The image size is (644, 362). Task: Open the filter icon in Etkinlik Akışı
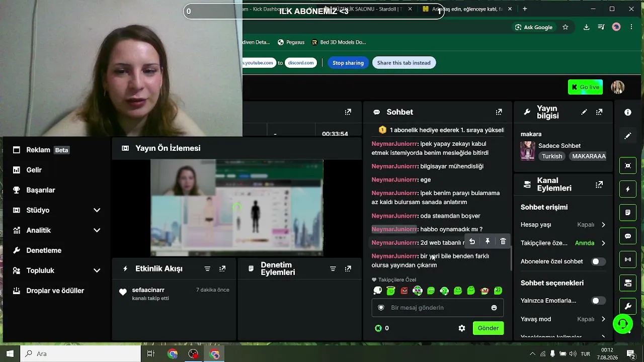tap(207, 269)
